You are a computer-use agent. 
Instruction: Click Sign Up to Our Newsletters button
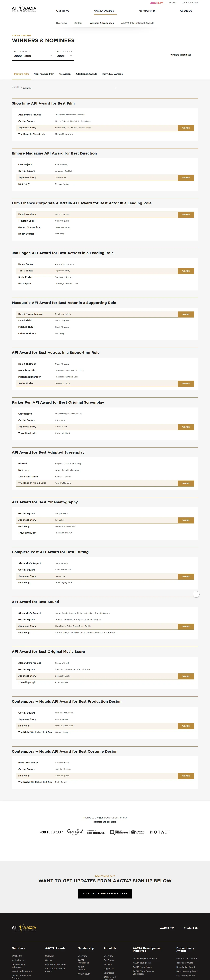[105, 893]
